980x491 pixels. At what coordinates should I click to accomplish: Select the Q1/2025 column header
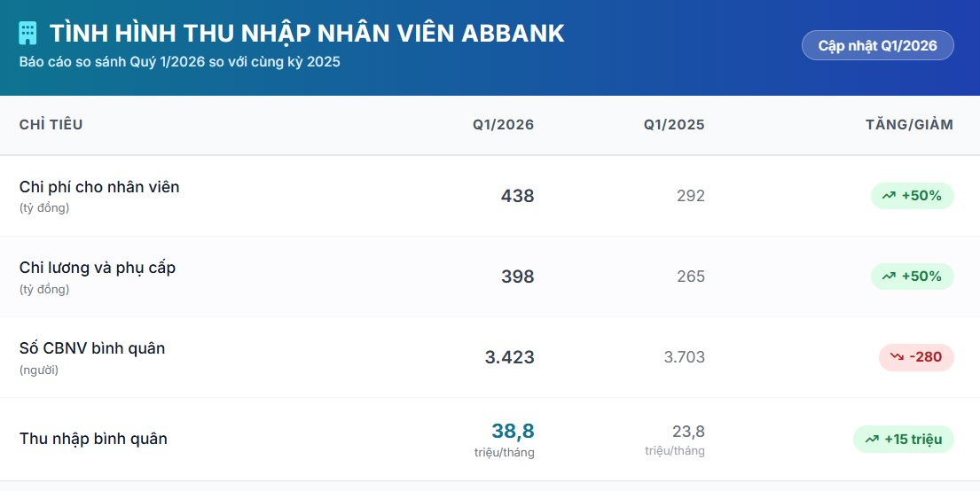click(674, 124)
